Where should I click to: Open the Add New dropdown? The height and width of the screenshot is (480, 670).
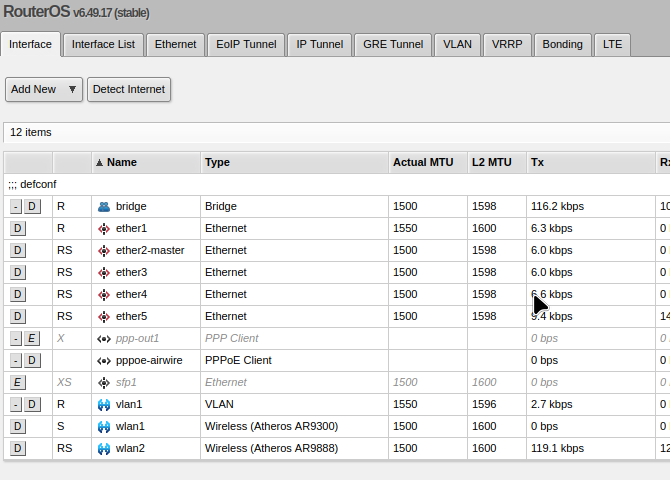click(44, 89)
